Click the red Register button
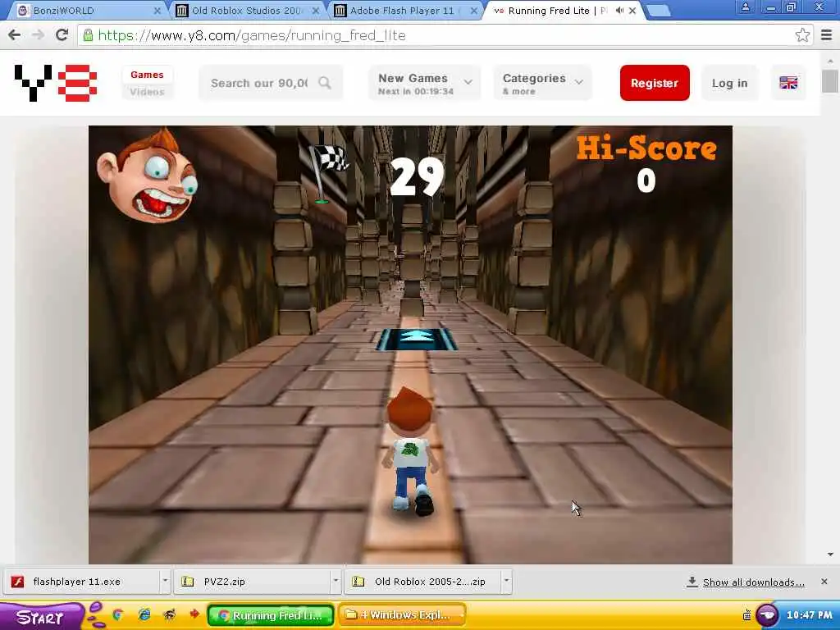The height and width of the screenshot is (630, 840). [x=655, y=83]
